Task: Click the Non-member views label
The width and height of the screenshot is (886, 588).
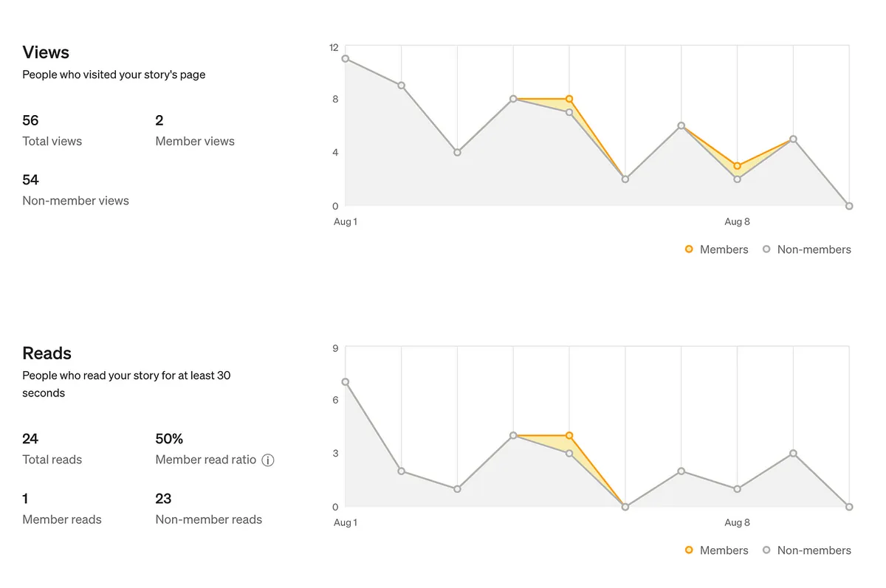Action: point(75,201)
